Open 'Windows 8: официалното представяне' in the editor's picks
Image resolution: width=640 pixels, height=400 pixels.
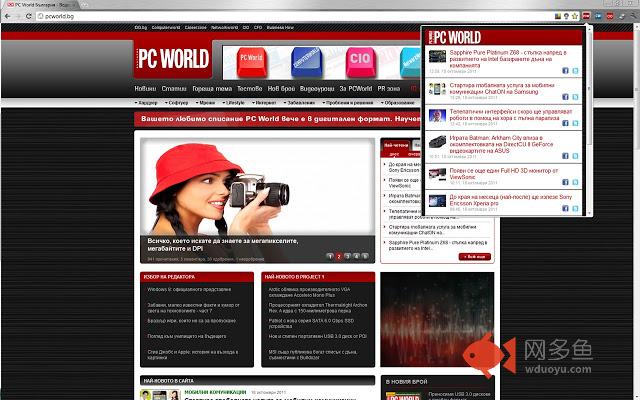pos(189,289)
